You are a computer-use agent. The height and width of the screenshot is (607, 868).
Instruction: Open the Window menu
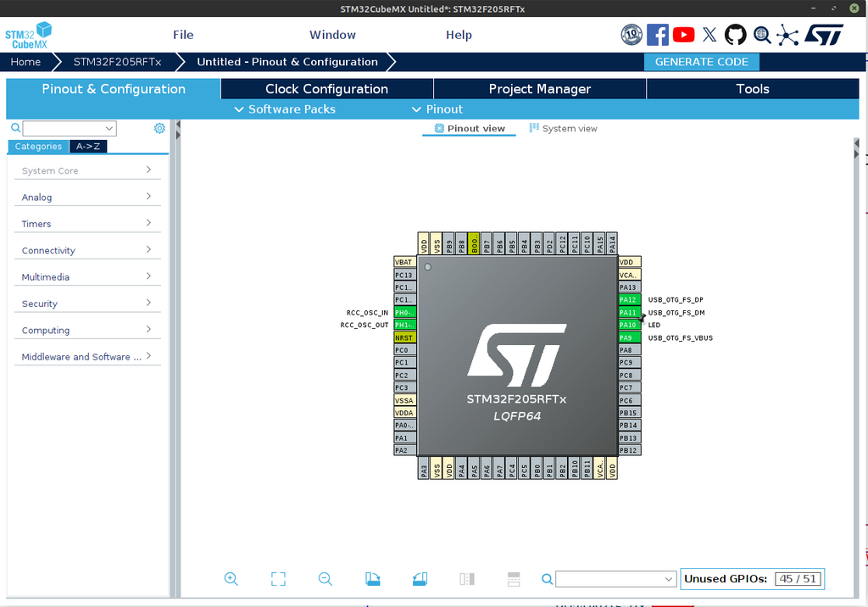[332, 35]
